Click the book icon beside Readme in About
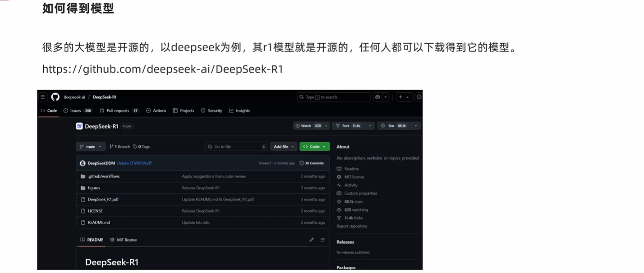This screenshot has width=644, height=273. [339, 169]
